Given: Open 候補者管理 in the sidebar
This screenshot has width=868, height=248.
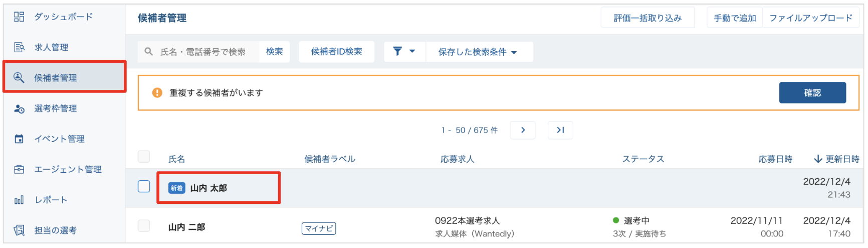Looking at the screenshot, I should click(x=56, y=78).
